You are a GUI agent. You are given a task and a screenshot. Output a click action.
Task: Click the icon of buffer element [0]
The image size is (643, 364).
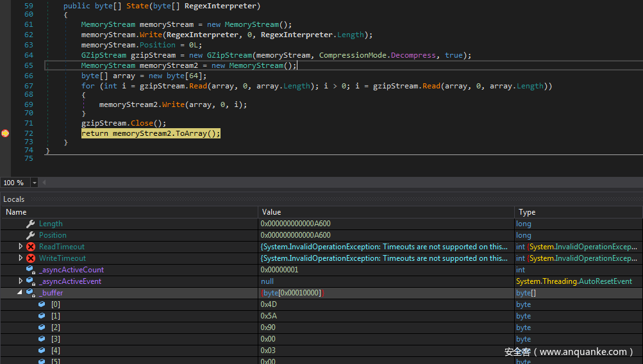[42, 304]
